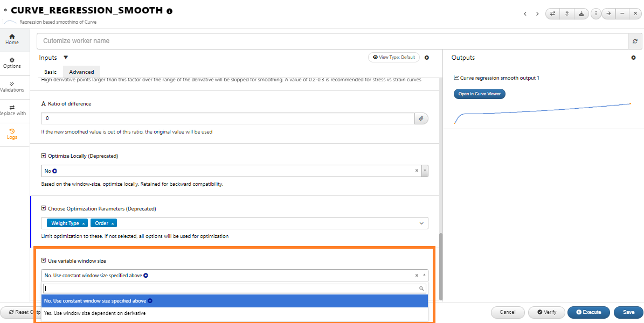Switch to the Advanced tab
Image resolution: width=644 pixels, height=323 pixels.
(x=81, y=72)
